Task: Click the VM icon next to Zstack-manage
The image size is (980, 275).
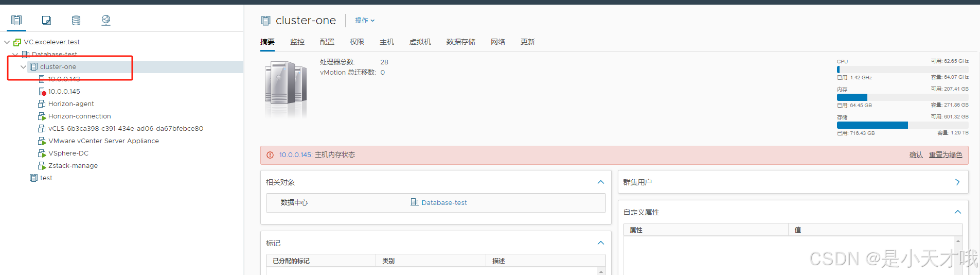Action: tap(42, 166)
